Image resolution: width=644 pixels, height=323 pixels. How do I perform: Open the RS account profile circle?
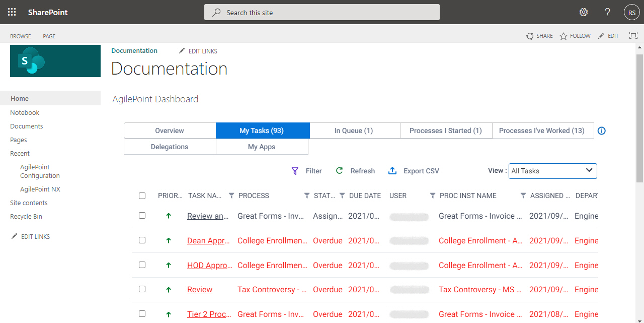(632, 12)
